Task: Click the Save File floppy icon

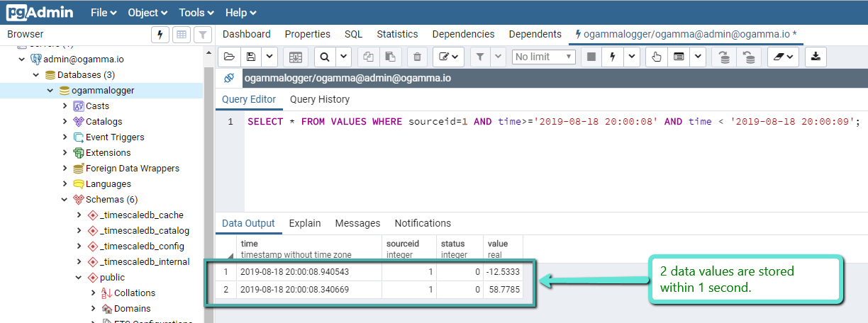Action: tap(250, 57)
